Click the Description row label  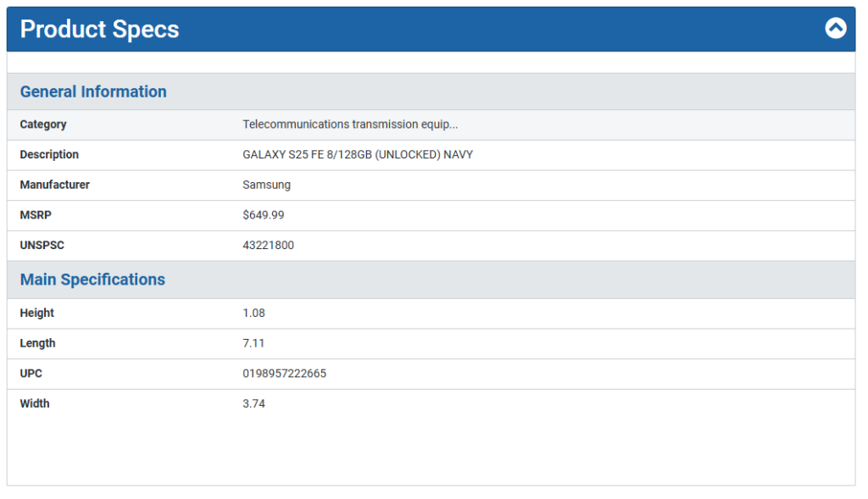pos(49,155)
